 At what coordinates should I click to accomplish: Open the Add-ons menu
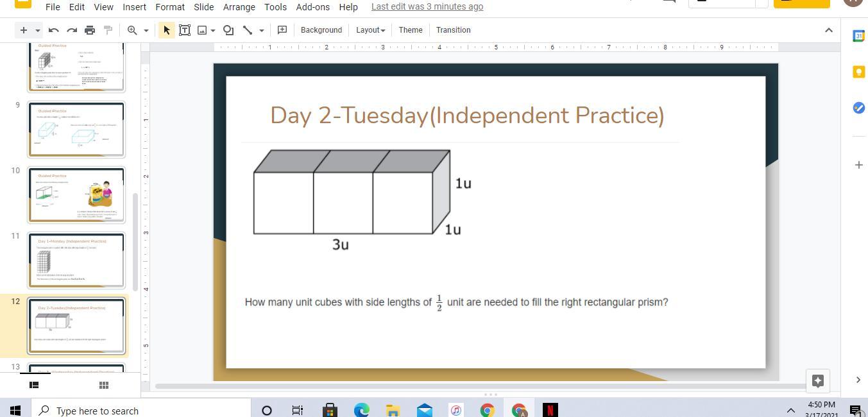pos(312,6)
